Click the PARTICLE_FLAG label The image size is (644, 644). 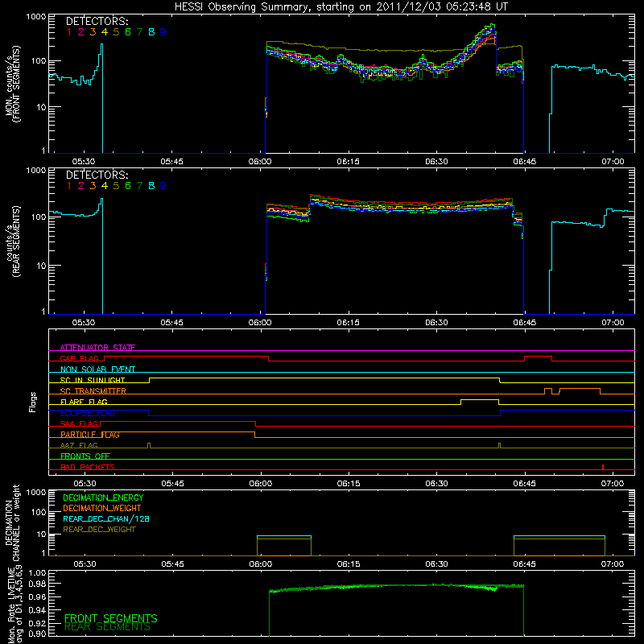pyautogui.click(x=90, y=435)
